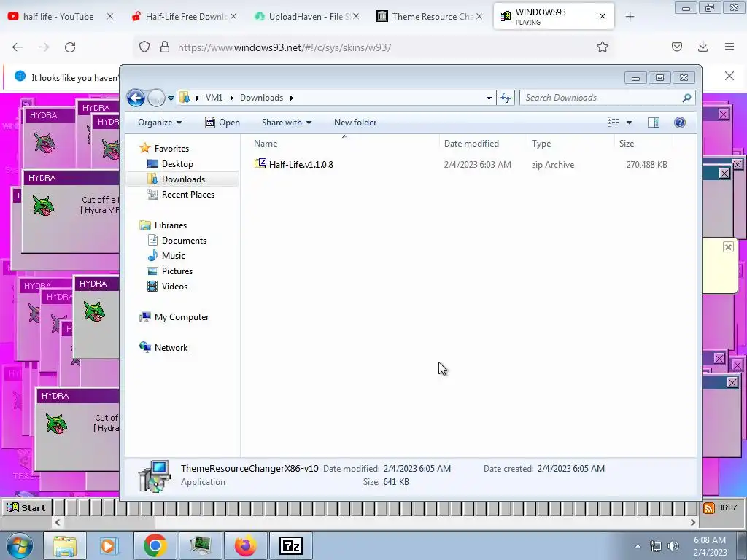Click the VM1 breadcrumb in the address bar
The height and width of the screenshot is (560, 747).
tap(214, 98)
